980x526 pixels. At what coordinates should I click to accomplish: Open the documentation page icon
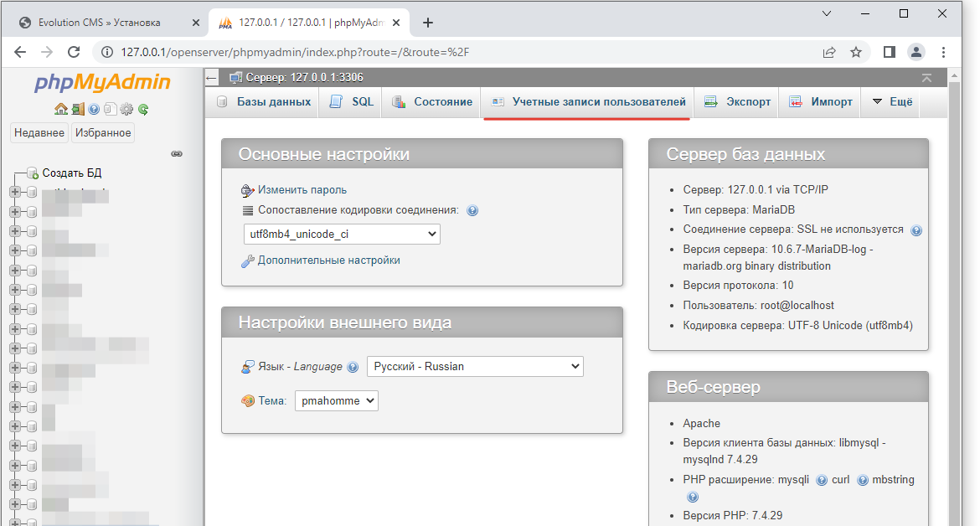110,109
